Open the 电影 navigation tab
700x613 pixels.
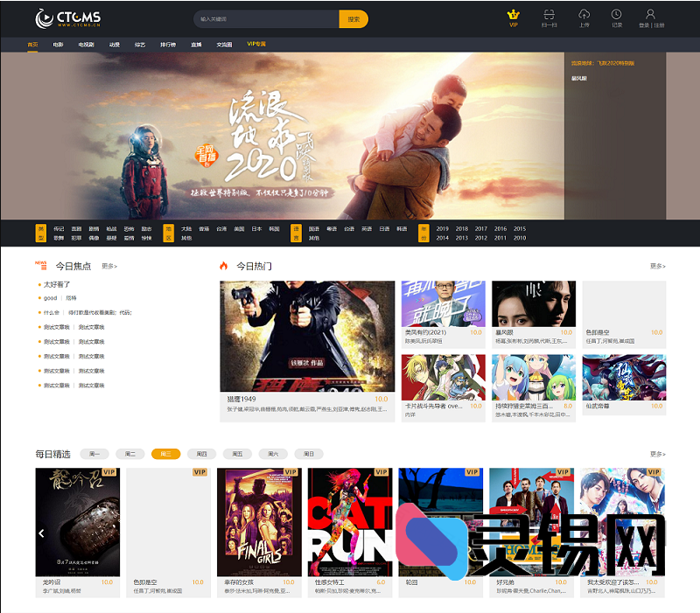pos(58,44)
